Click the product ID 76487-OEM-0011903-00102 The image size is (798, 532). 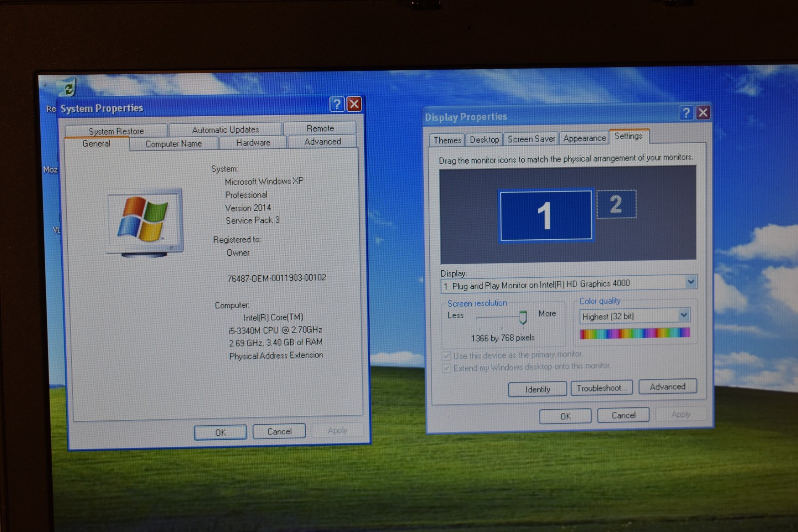277,278
